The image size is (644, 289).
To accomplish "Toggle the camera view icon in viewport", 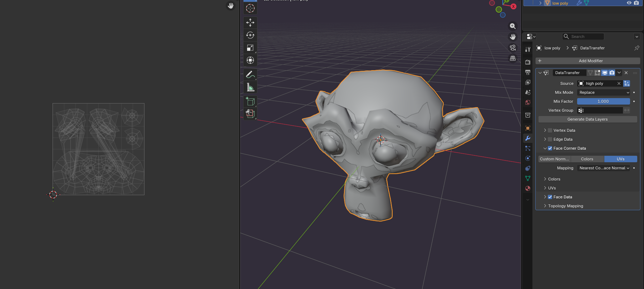I will 513,48.
